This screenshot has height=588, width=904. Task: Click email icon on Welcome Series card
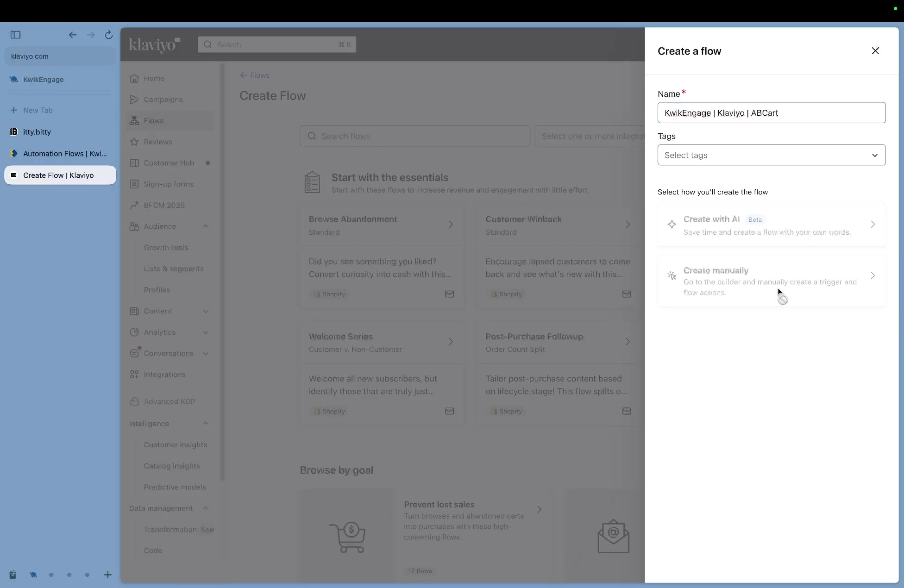449,411
